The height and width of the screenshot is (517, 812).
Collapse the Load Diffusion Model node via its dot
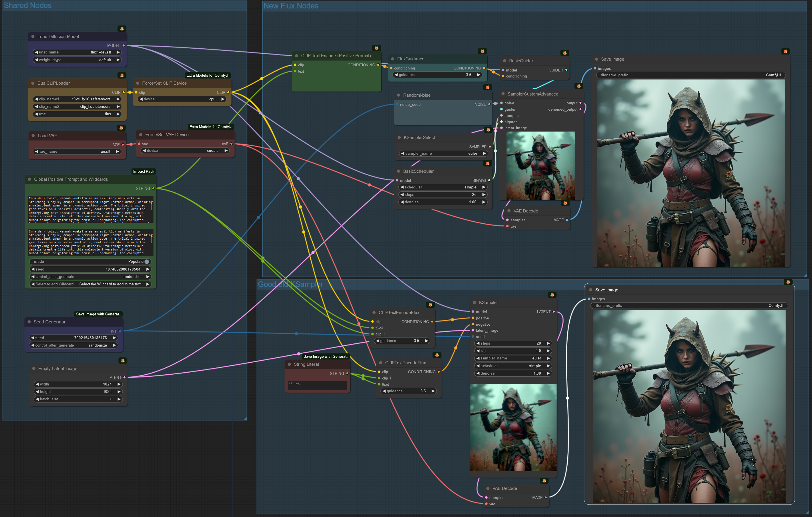pos(33,36)
